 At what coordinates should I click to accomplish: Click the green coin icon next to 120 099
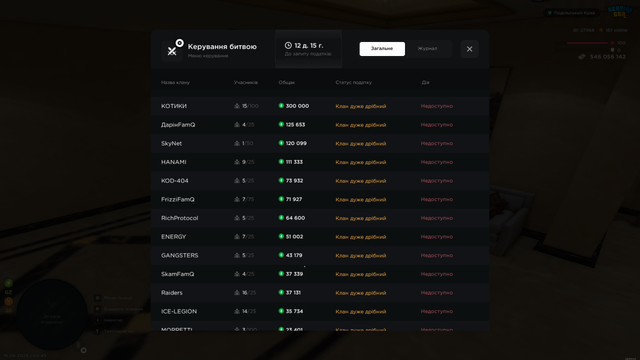(x=281, y=143)
